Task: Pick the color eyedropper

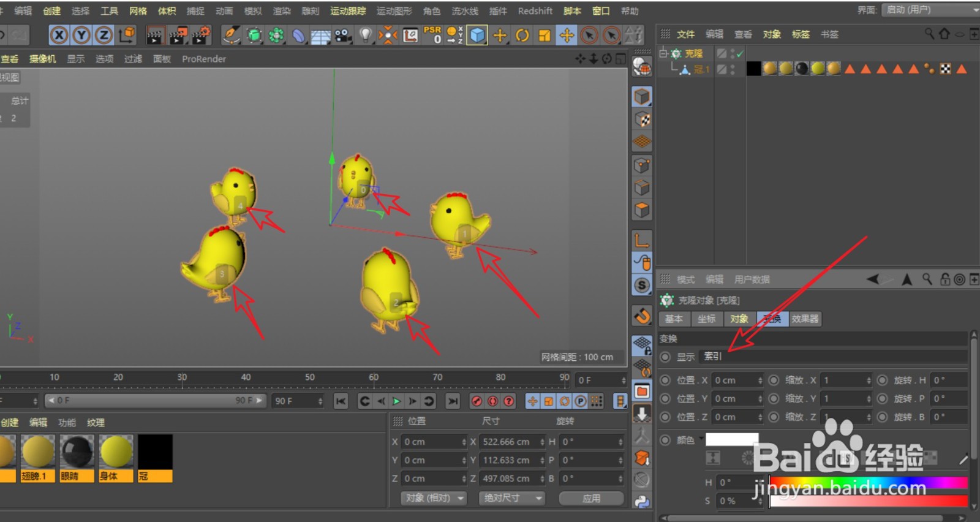Action: pyautogui.click(x=963, y=458)
